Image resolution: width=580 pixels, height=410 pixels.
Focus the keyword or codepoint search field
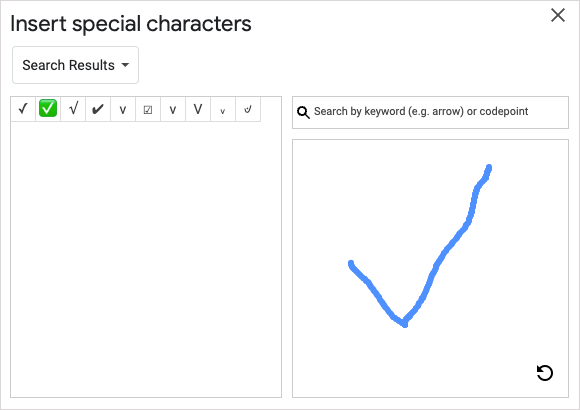[430, 112]
